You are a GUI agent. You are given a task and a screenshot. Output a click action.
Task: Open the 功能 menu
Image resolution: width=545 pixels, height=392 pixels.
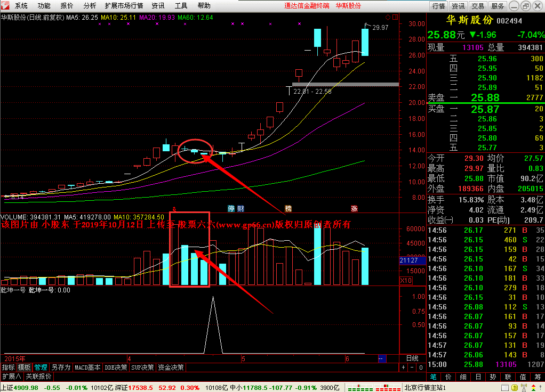tap(44, 5)
